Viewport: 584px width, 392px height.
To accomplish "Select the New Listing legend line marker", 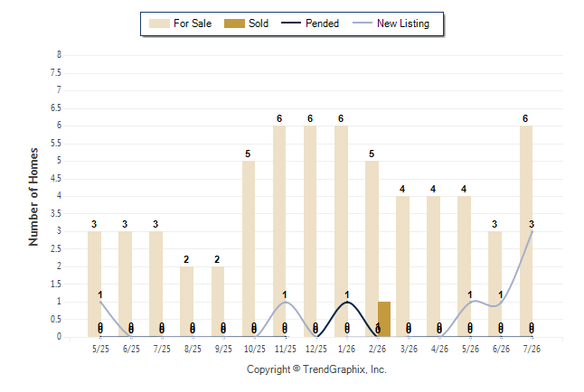I will [x=363, y=23].
